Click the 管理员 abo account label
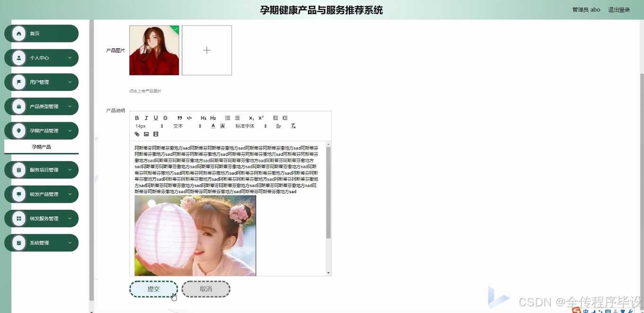644x313 pixels. pyautogui.click(x=586, y=9)
